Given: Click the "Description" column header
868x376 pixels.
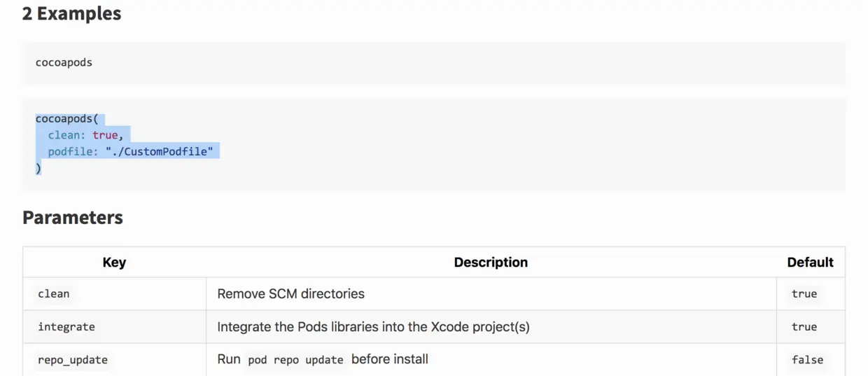Looking at the screenshot, I should [491, 263].
